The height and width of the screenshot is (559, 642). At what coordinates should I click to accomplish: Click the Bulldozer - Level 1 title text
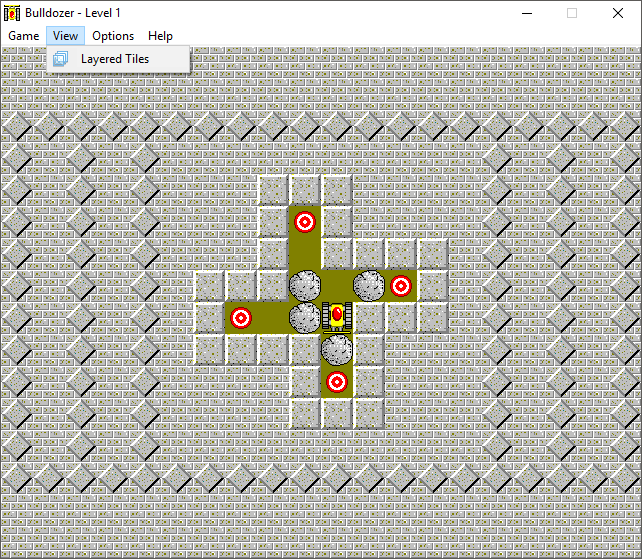pyautogui.click(x=73, y=13)
